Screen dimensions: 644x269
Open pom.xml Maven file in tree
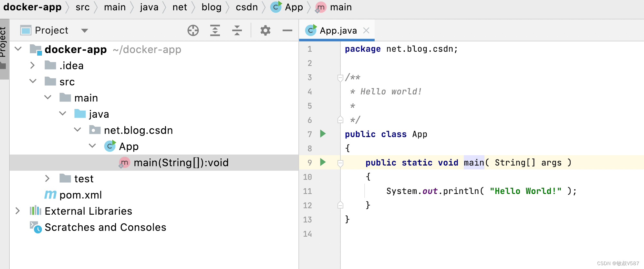pyautogui.click(x=80, y=195)
